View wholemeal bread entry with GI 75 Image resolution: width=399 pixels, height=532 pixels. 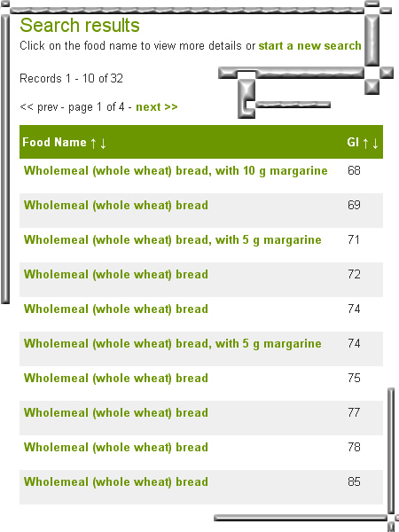(116, 379)
